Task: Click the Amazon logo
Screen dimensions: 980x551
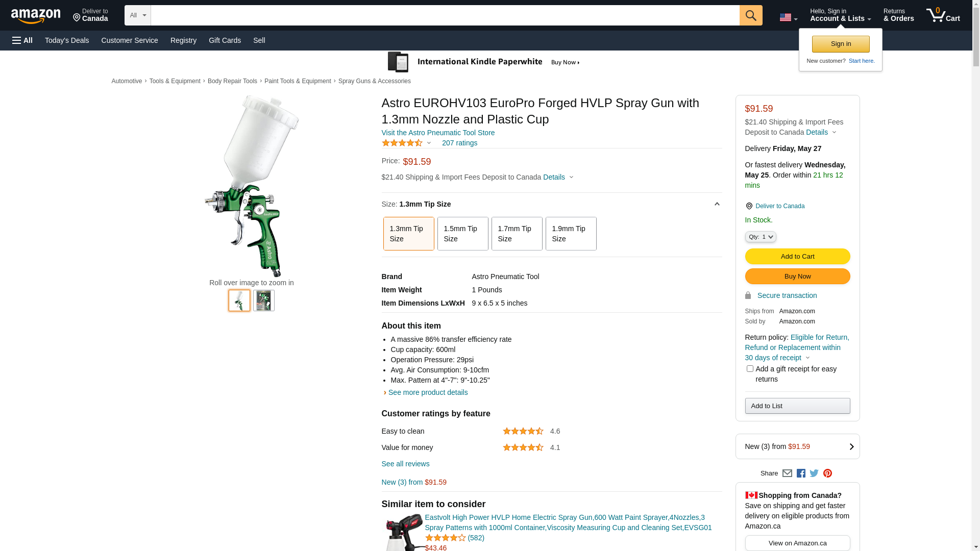Action: coord(36,16)
